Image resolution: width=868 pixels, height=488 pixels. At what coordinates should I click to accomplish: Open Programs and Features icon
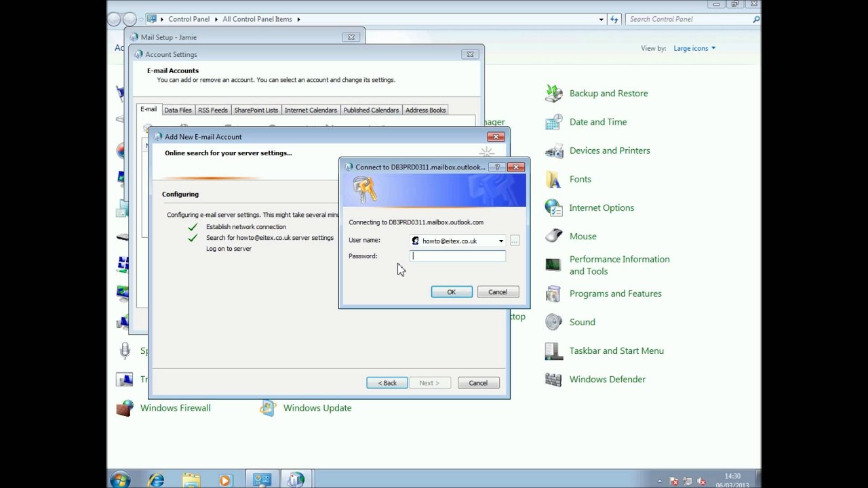click(x=553, y=293)
